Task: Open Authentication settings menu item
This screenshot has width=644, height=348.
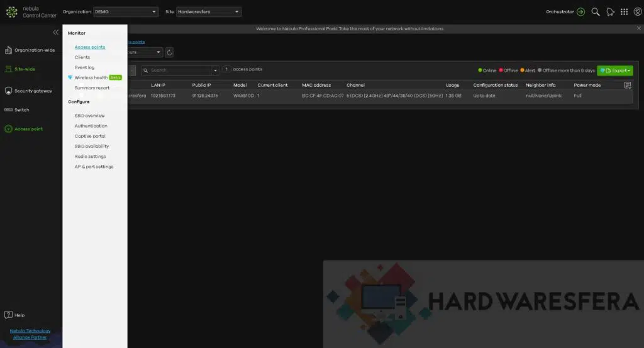Action: click(91, 126)
